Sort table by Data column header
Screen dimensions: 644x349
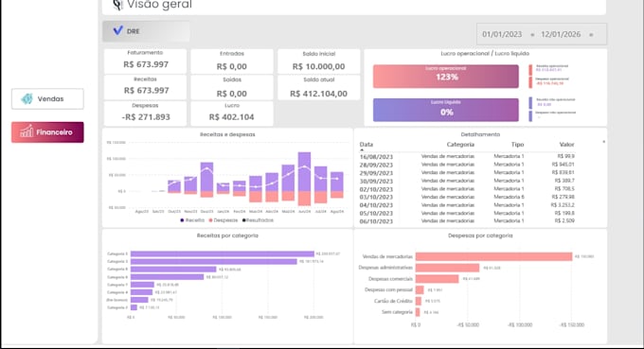[367, 145]
